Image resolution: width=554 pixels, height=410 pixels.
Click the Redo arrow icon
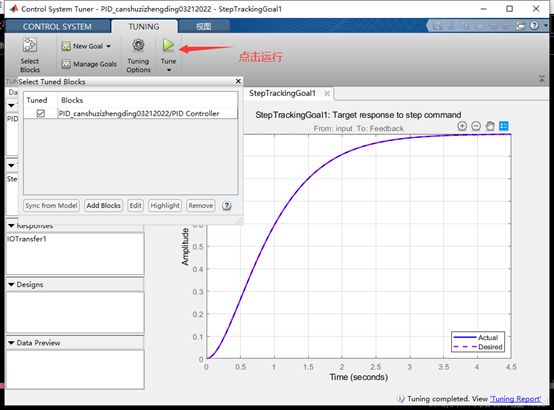[507, 26]
